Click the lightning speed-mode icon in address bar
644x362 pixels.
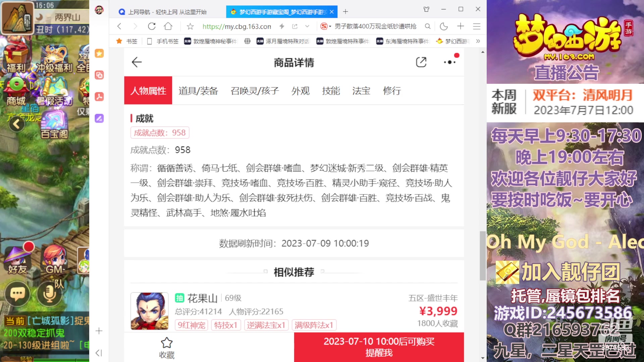pos(282,26)
